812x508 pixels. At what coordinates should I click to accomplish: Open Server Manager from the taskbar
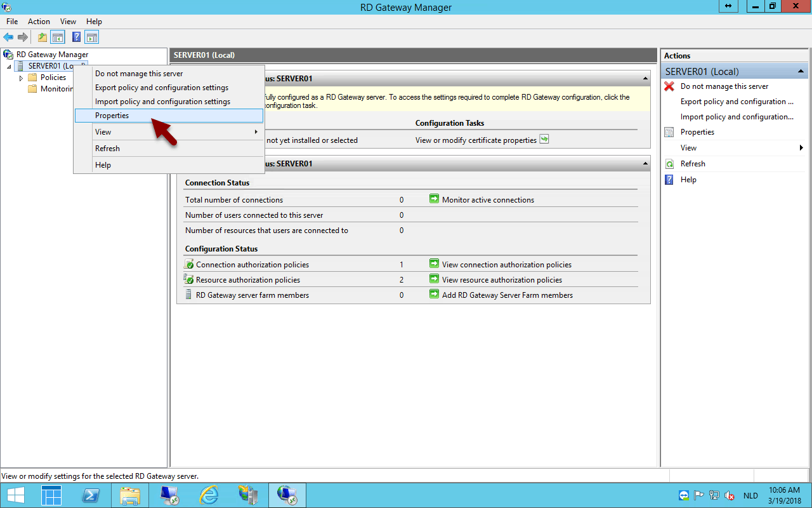click(x=51, y=495)
